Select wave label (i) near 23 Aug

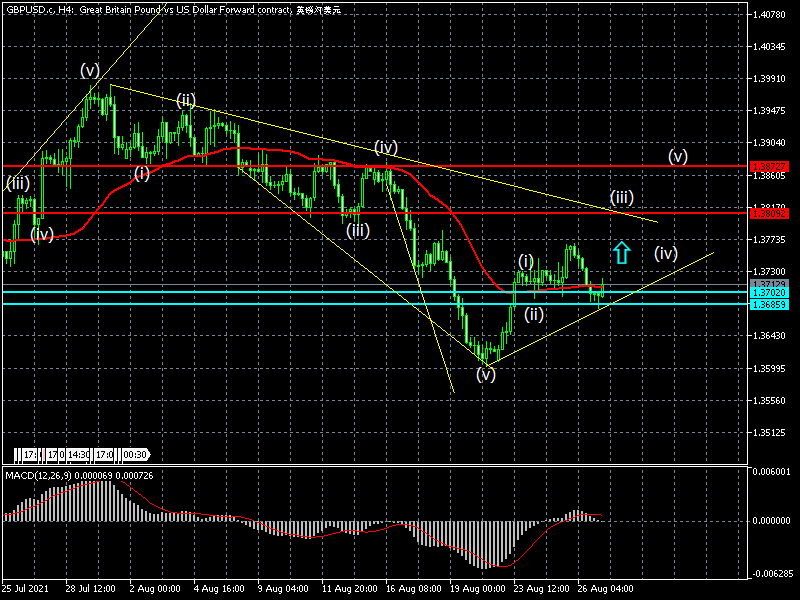tap(526, 261)
